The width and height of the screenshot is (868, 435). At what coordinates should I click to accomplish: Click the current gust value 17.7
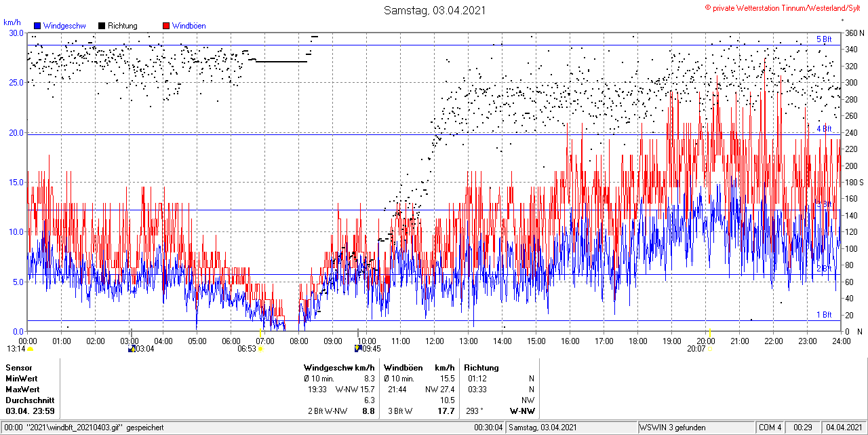[446, 411]
